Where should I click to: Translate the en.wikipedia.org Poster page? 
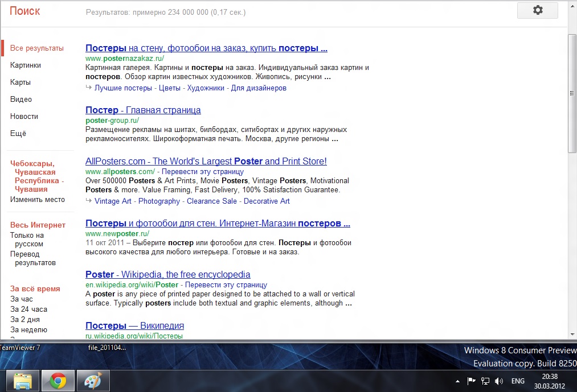[x=226, y=284]
